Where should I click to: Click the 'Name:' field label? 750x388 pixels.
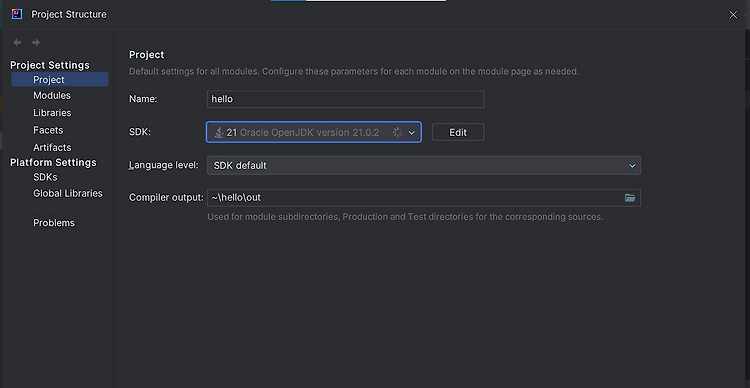point(143,100)
